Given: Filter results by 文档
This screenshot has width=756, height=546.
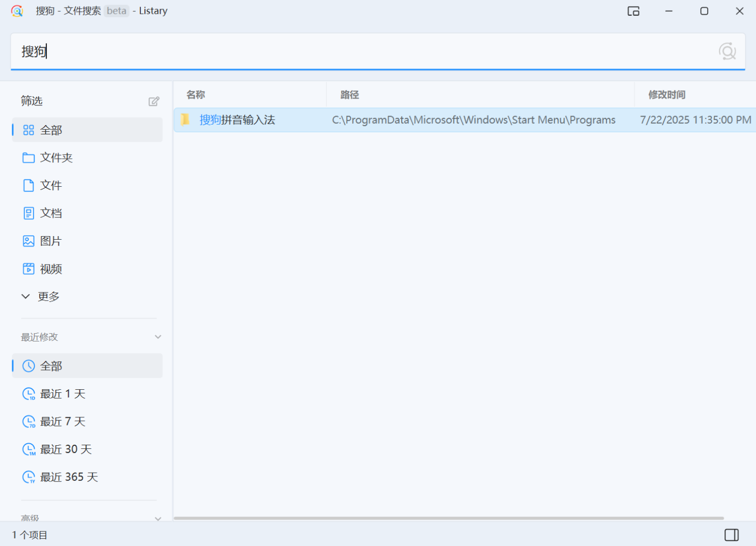Looking at the screenshot, I should coord(87,213).
